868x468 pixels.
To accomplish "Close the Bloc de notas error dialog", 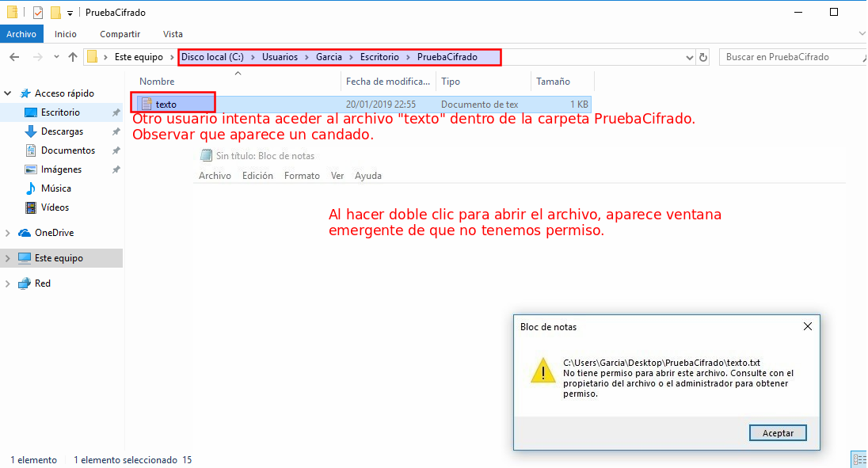I will (x=808, y=326).
